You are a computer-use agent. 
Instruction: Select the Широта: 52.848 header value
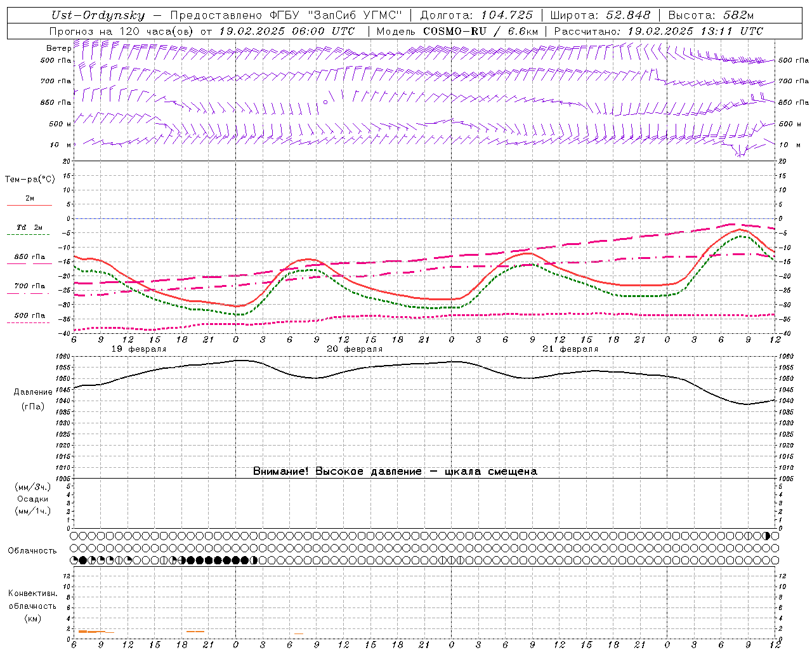[600, 16]
